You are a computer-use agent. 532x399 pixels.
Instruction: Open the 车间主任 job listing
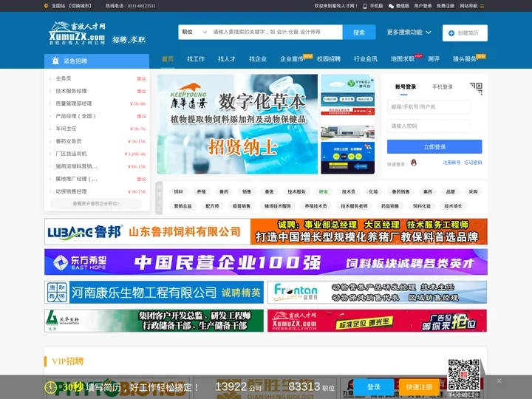66,129
